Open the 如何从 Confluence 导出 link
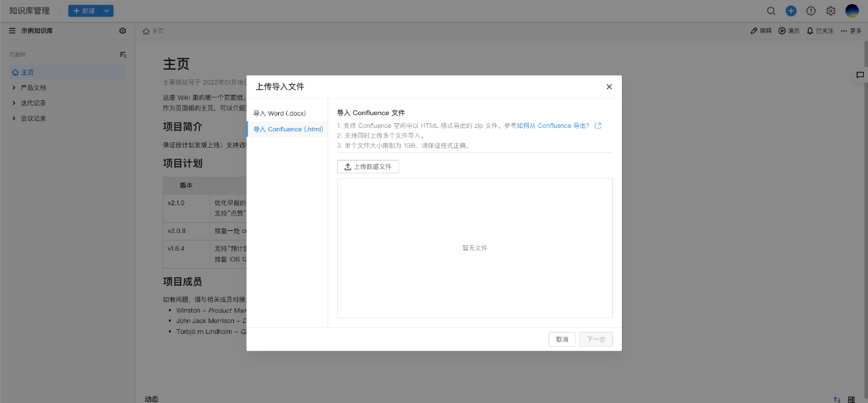Screen dimensions: 868x403 click(x=553, y=126)
